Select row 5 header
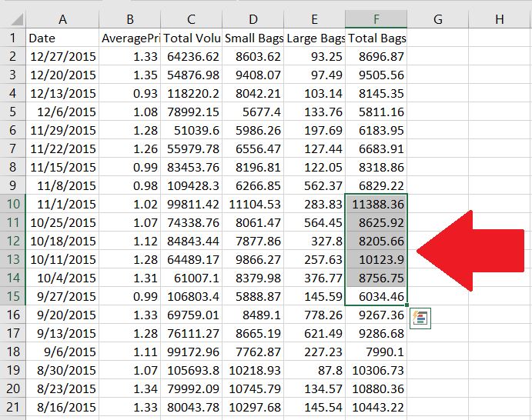The height and width of the screenshot is (420, 532). point(13,112)
